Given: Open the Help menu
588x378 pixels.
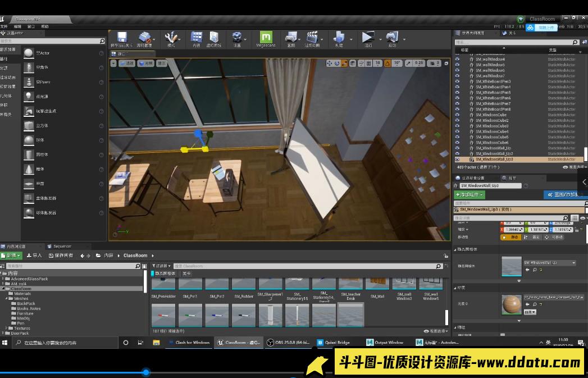Looking at the screenshot, I should (x=45, y=26).
